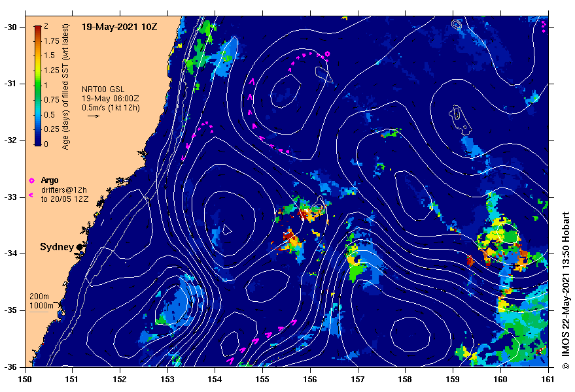Click the 0.5m/s (1kt 12h) scale text
Screen dimensions: 575x392
point(111,108)
